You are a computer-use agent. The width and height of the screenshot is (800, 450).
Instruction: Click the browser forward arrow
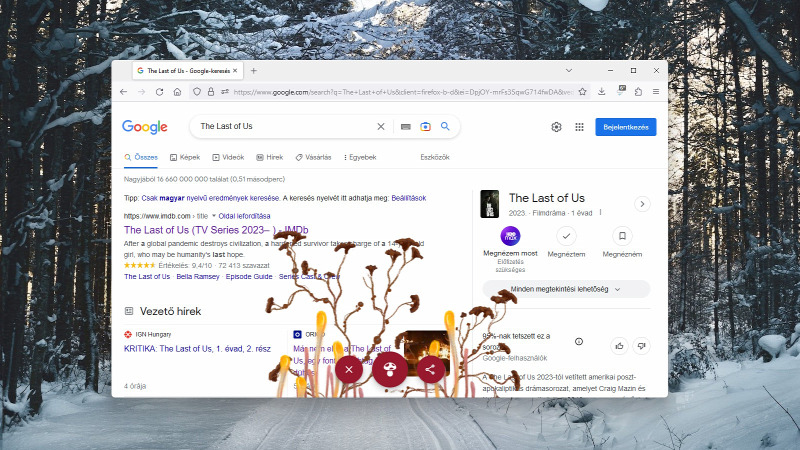point(142,92)
